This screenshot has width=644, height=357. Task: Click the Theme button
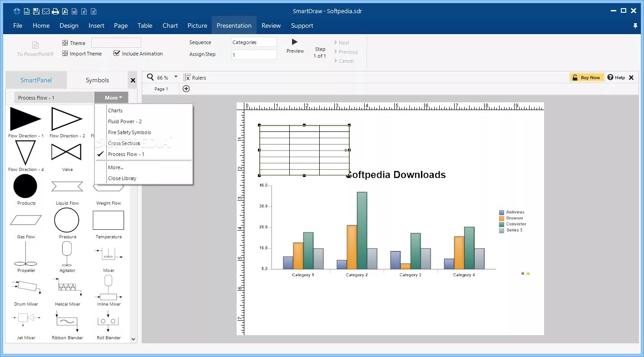74,43
